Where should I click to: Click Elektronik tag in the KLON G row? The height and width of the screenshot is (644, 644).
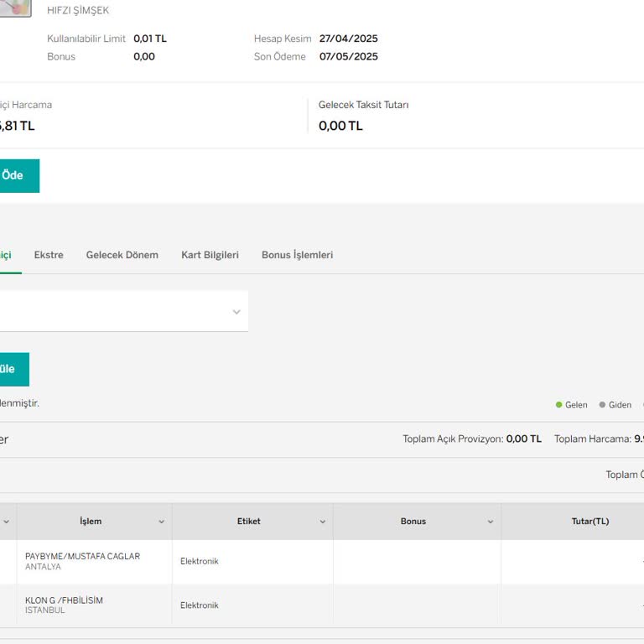pos(199,605)
